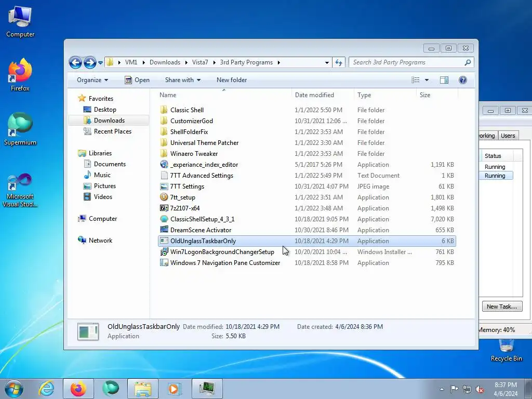Toggle the preview pane icon
The height and width of the screenshot is (399, 532).
coord(444,80)
